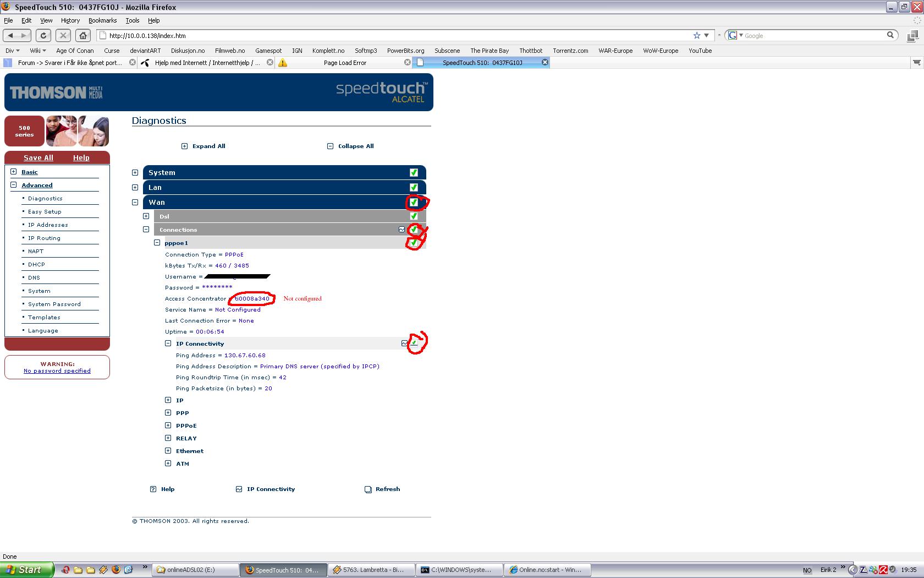The image size is (924, 578).
Task: Click the Back navigation arrow
Action: pyautogui.click(x=10, y=35)
